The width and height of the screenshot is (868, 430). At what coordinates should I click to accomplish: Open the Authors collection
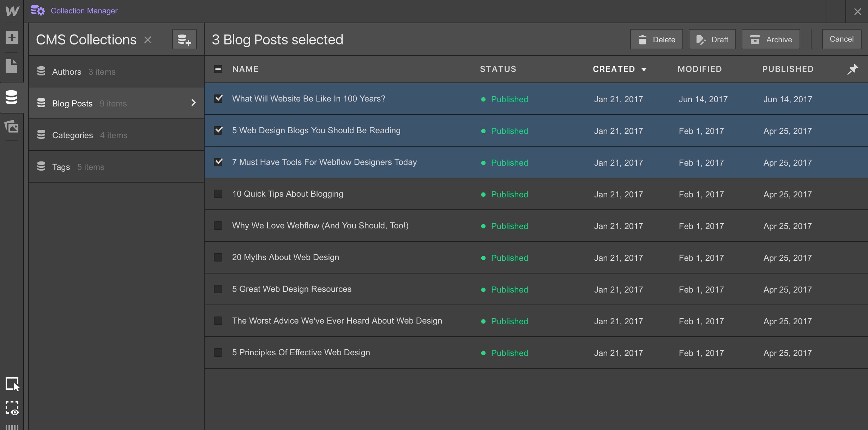[x=67, y=72]
